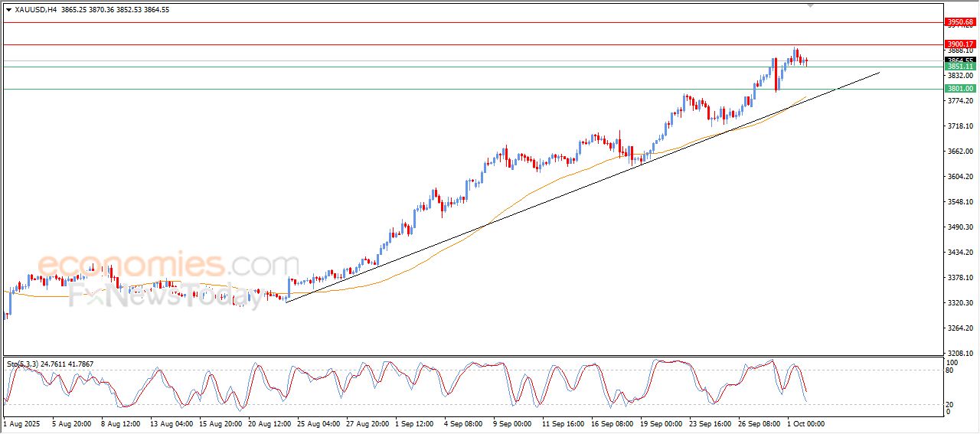Click the grey chart shift triangle marker
The height and width of the screenshot is (434, 980).
tap(811, 5)
